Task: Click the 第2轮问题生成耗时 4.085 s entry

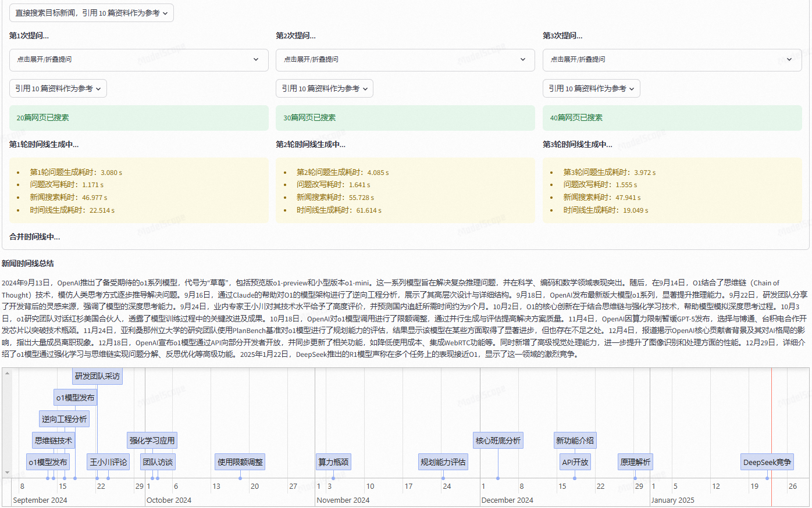Action: pos(343,173)
